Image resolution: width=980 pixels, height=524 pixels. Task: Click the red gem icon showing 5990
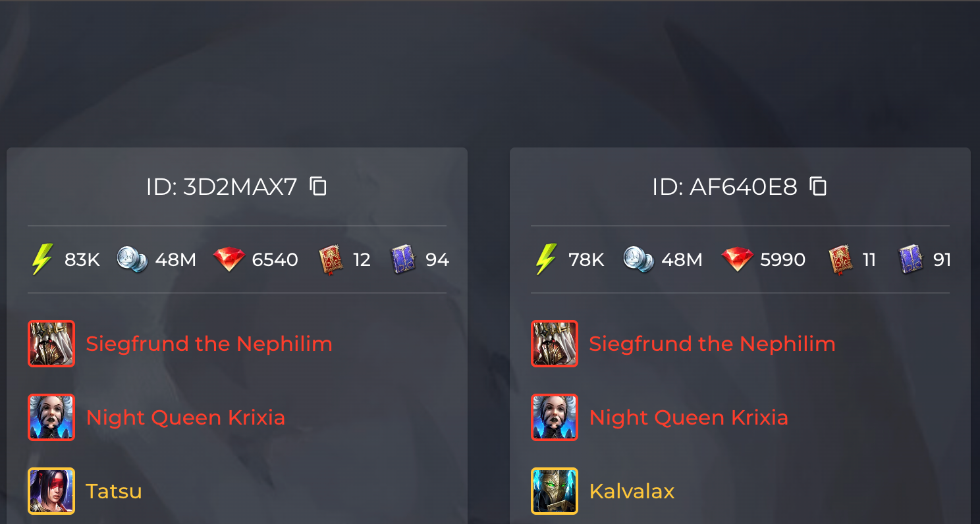pos(738,259)
